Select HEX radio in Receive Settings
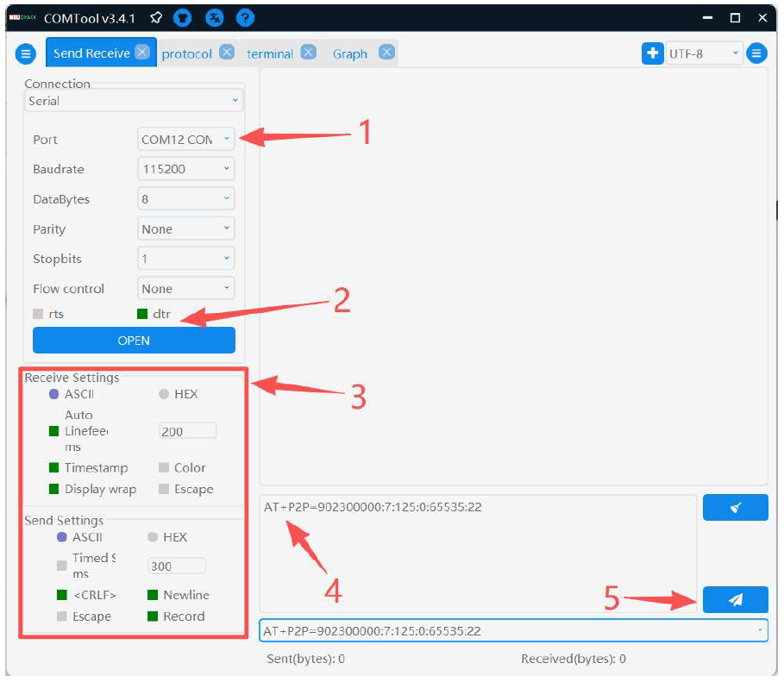The width and height of the screenshot is (784, 682). point(164,394)
